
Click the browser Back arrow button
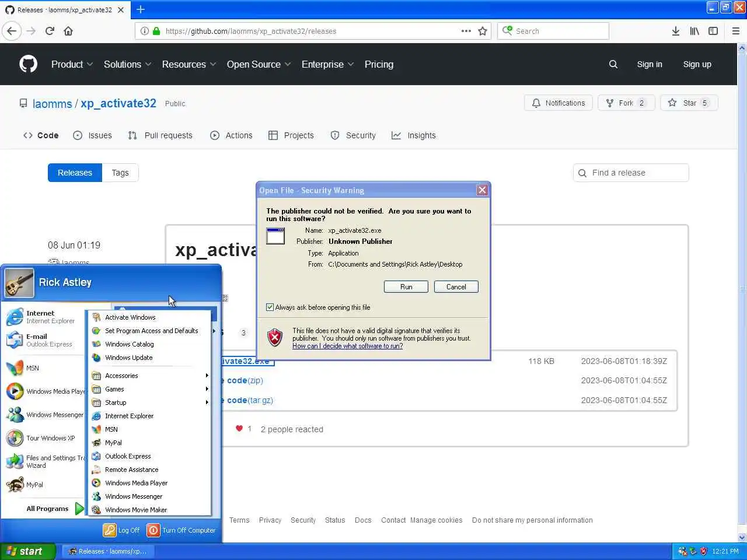tap(12, 31)
